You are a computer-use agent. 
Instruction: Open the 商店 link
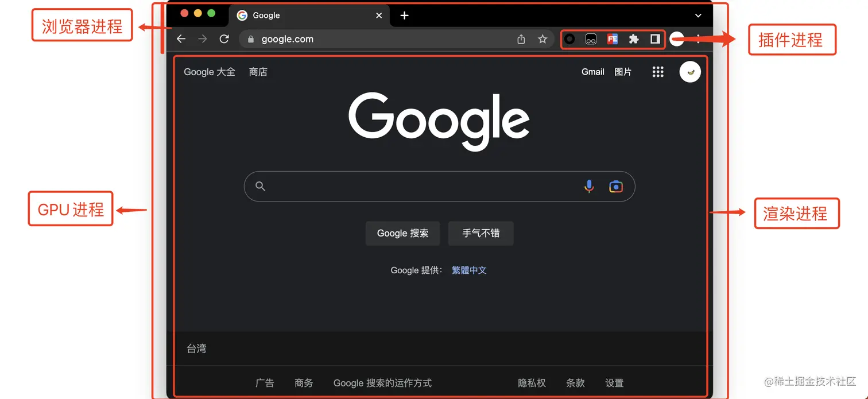click(258, 72)
